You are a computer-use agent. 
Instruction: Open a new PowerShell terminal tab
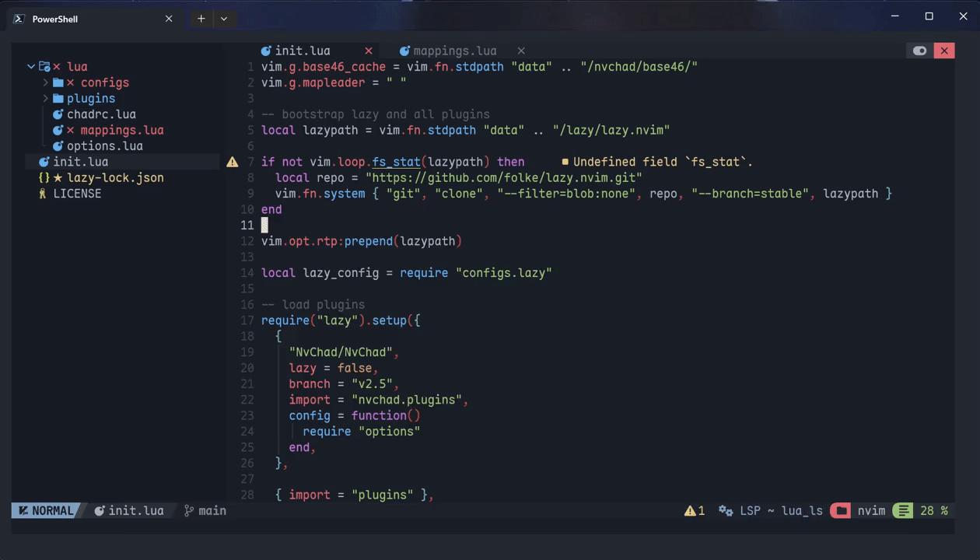(x=201, y=18)
